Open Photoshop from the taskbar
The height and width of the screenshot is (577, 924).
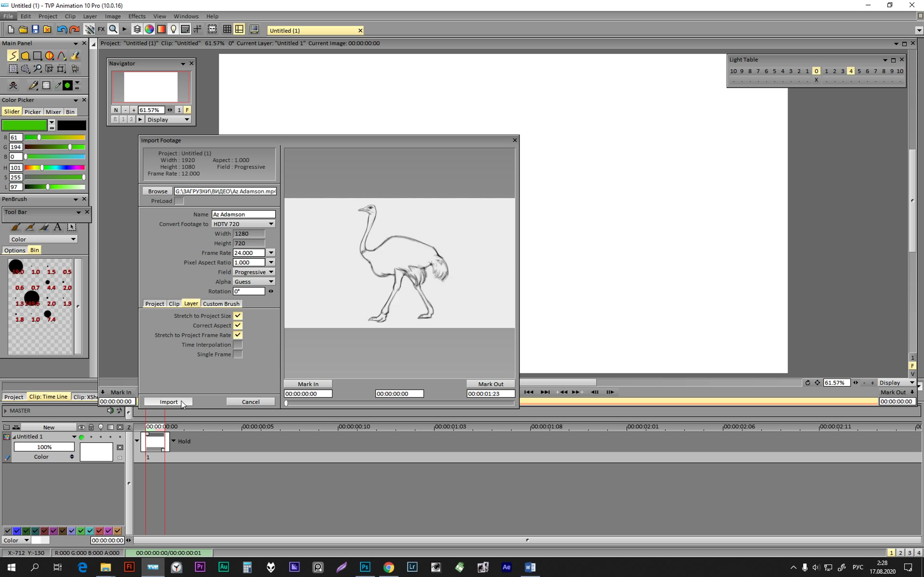tap(365, 567)
